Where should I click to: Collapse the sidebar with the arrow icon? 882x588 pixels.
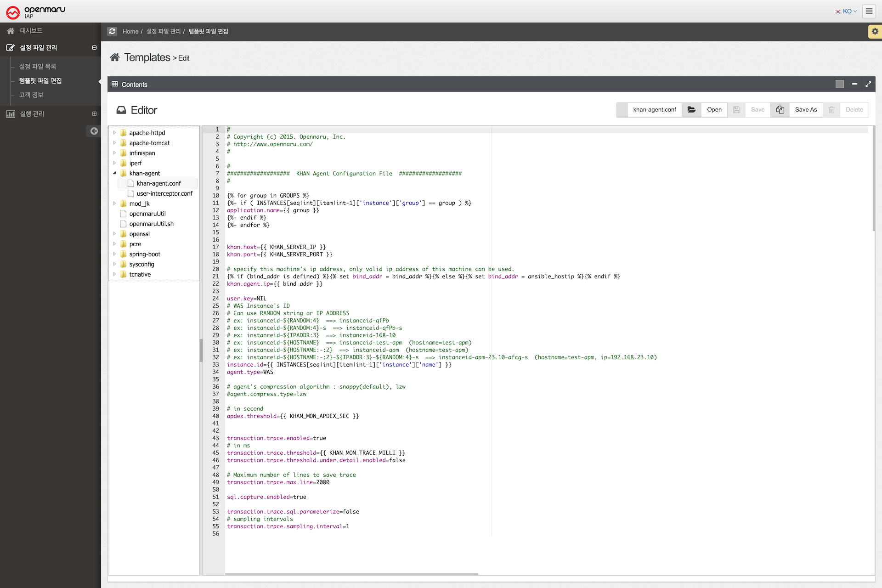(94, 131)
